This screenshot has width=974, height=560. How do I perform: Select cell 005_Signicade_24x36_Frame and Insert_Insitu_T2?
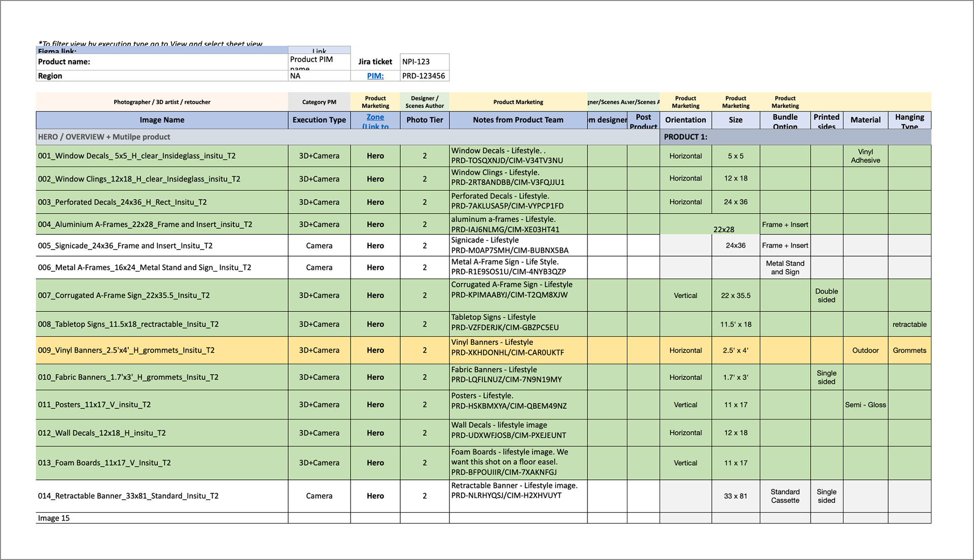[x=162, y=246]
